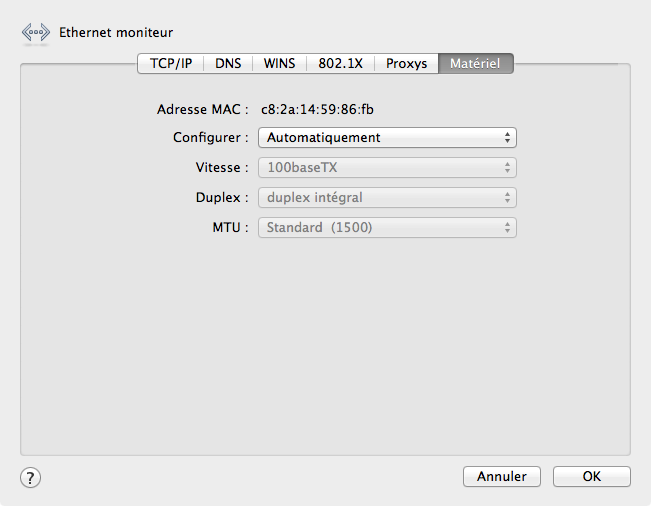
Task: Confirm settings with the OK button
Action: point(591,477)
